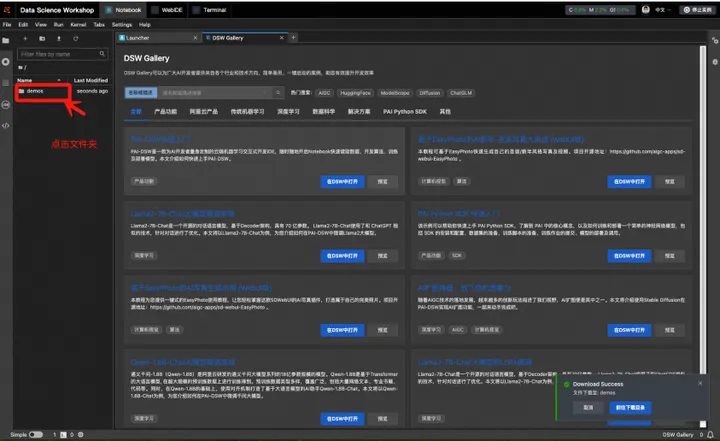Image resolution: width=720 pixels, height=441 pixels.
Task: Select the 深度学习 category tab
Action: [288, 112]
